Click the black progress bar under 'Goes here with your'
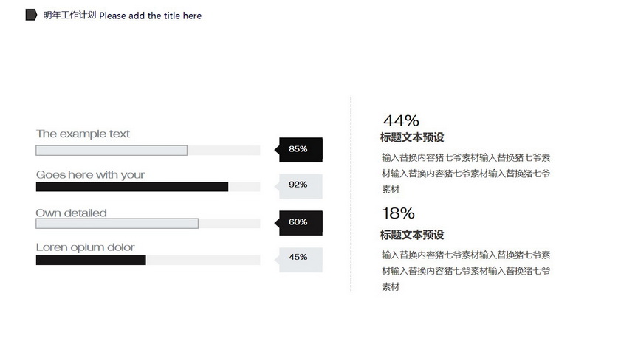This screenshot has height=364, width=638. 132,187
